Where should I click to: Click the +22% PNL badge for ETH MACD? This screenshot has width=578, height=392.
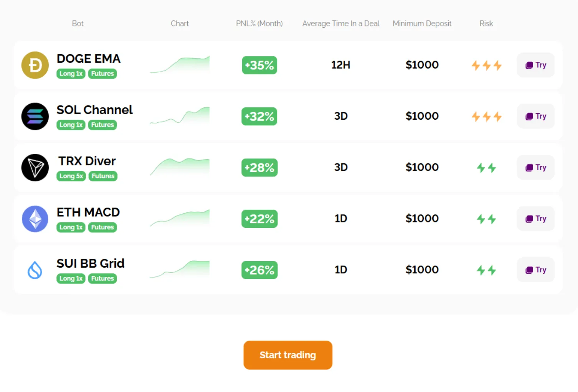pyautogui.click(x=259, y=219)
